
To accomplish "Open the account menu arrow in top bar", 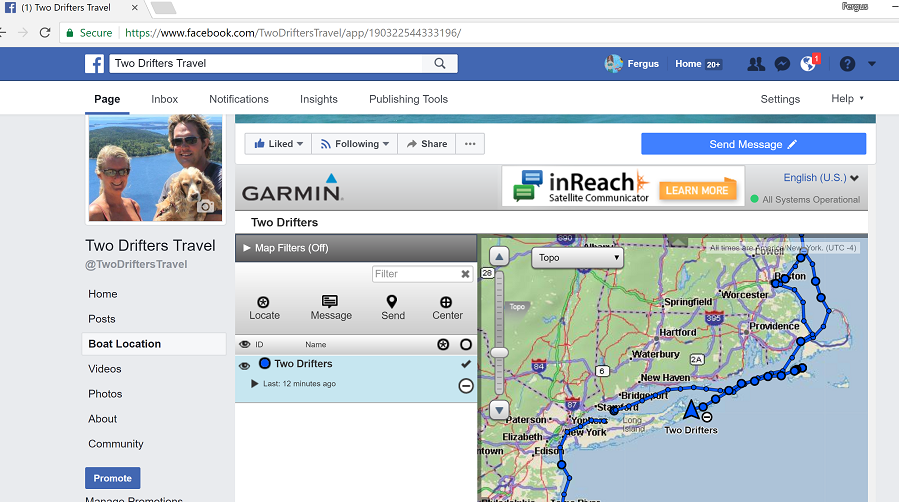I will point(871,64).
